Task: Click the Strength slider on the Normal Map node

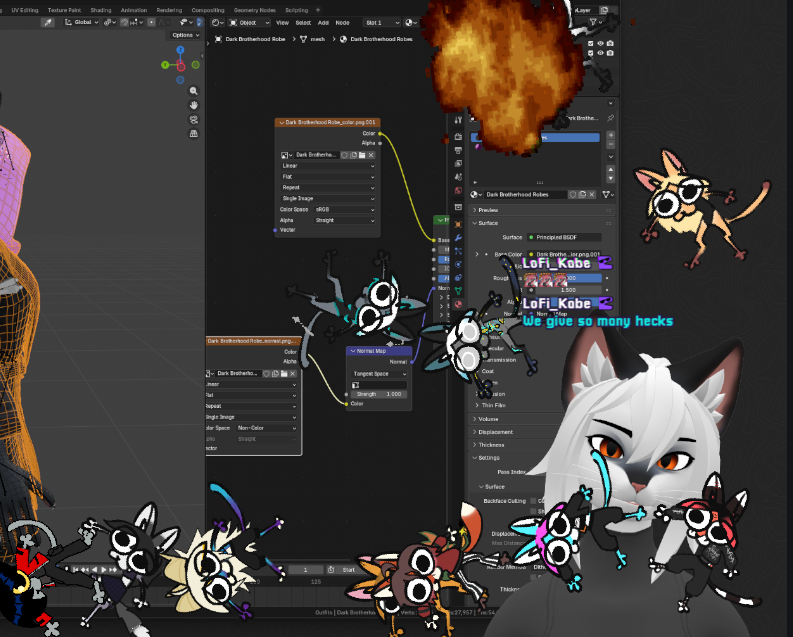Action: click(x=379, y=394)
